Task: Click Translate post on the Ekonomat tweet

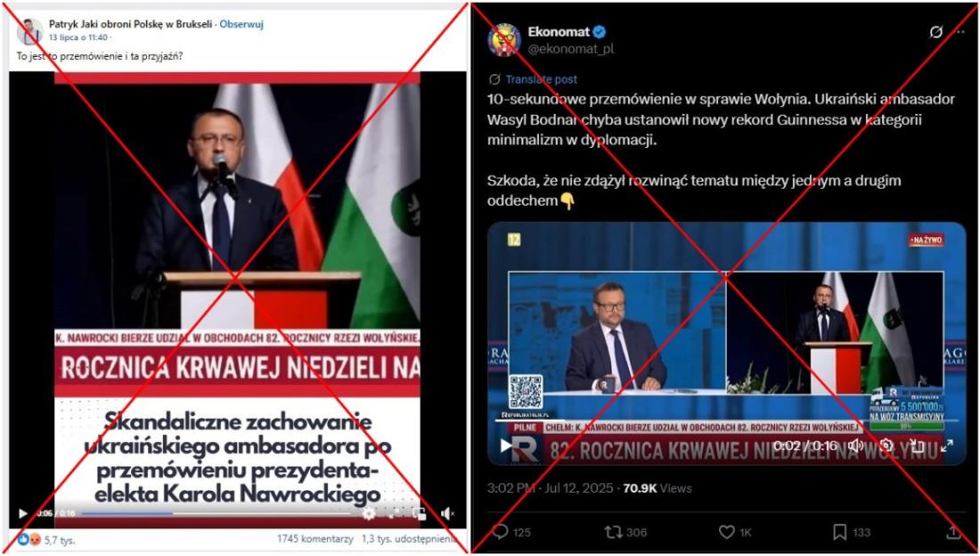Action: [542, 79]
